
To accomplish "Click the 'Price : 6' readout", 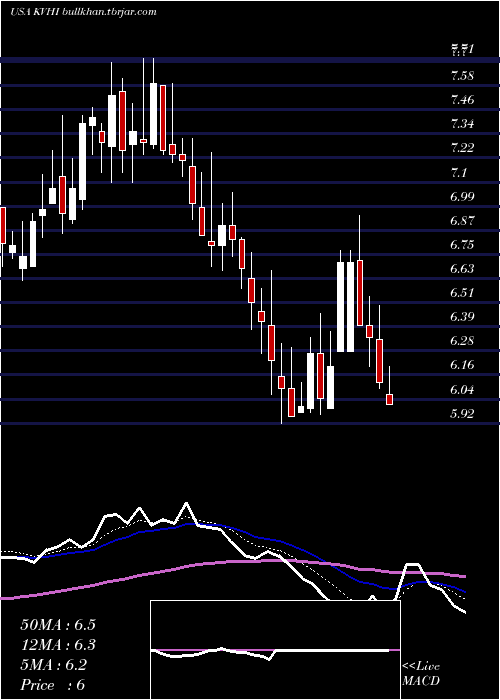I will pyautogui.click(x=53, y=685).
